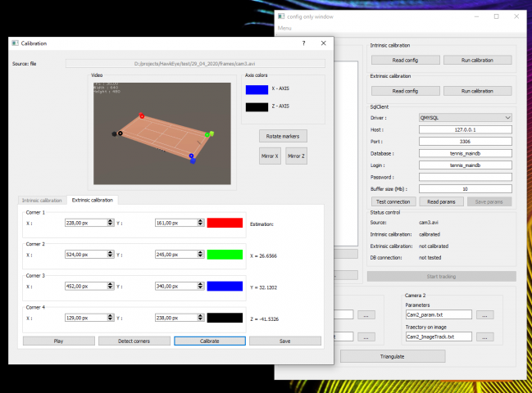The width and height of the screenshot is (532, 393).
Task: Click Corner 4 X value field
Action: 86,318
